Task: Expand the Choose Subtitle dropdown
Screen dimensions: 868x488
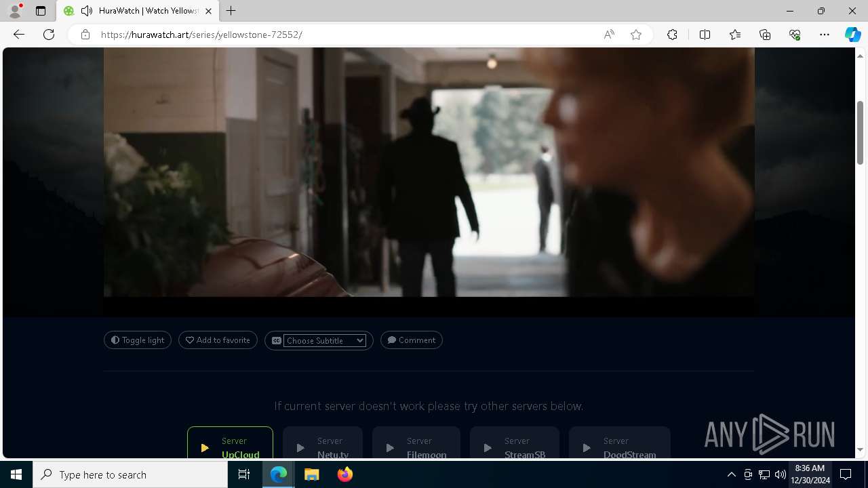Action: coord(325,341)
